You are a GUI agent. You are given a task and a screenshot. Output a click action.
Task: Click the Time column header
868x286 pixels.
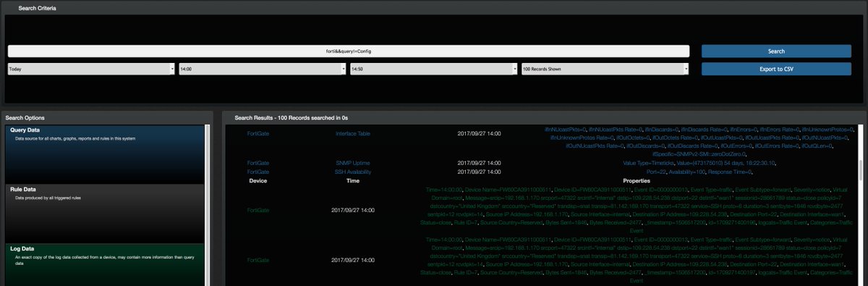(x=353, y=180)
